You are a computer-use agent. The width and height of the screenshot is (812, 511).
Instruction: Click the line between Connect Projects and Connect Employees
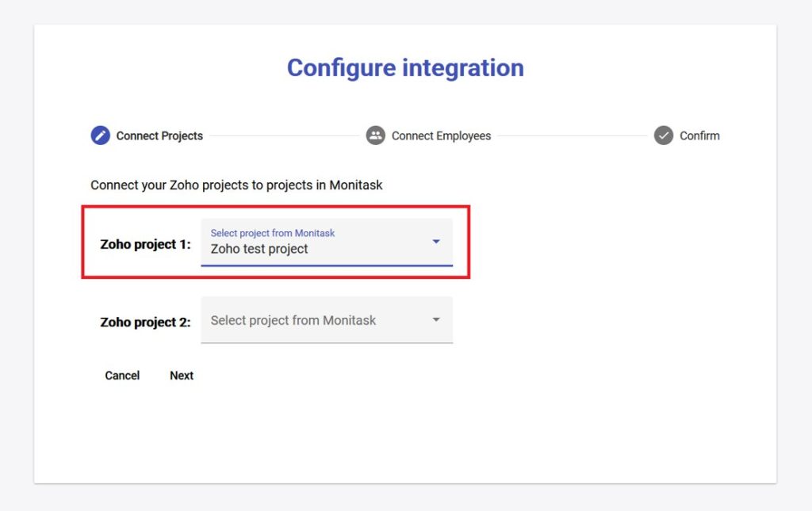point(284,135)
